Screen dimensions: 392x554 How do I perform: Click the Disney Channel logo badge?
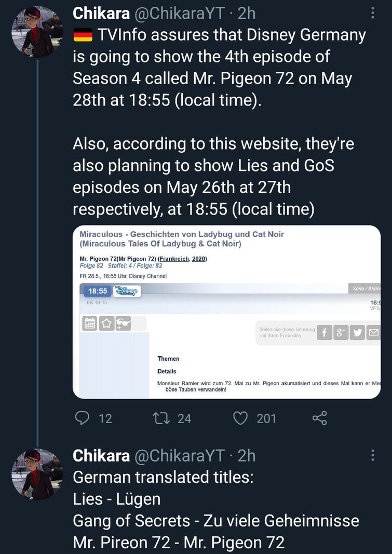127,291
